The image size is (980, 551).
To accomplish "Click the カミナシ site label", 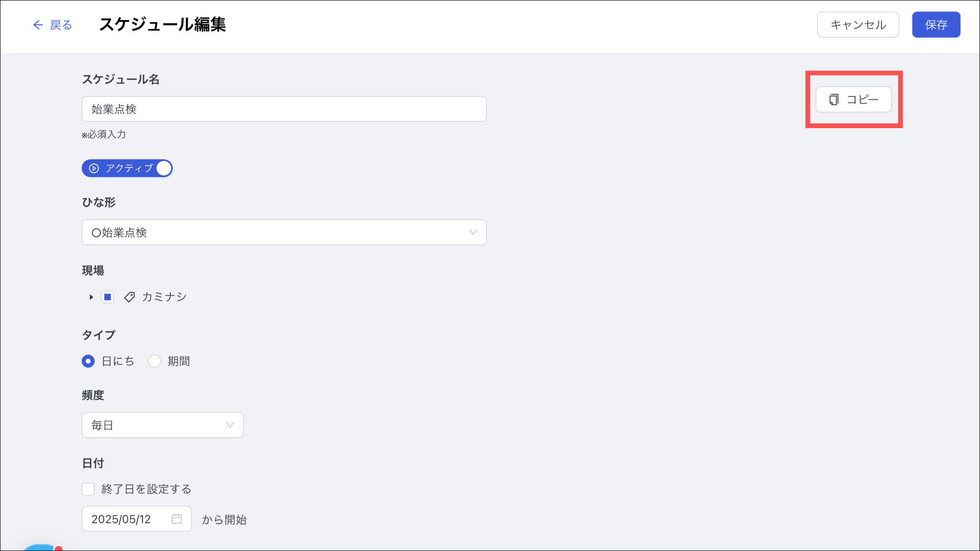I will [x=164, y=297].
